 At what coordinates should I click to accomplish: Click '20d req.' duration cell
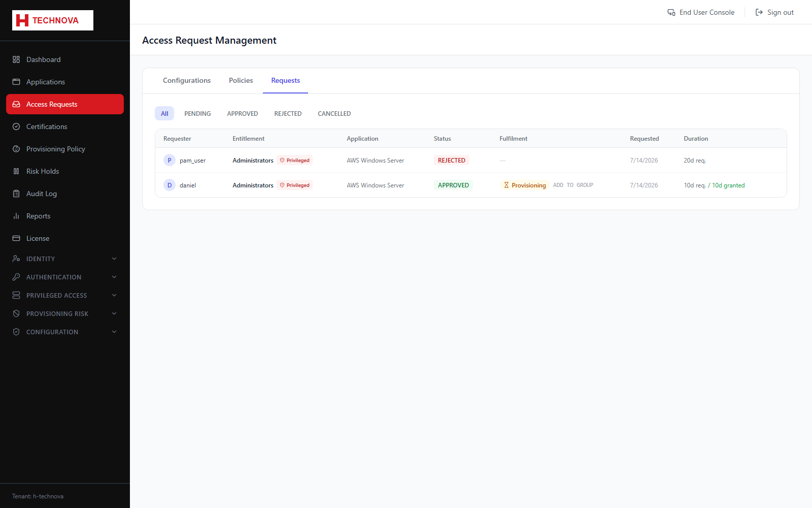click(695, 161)
